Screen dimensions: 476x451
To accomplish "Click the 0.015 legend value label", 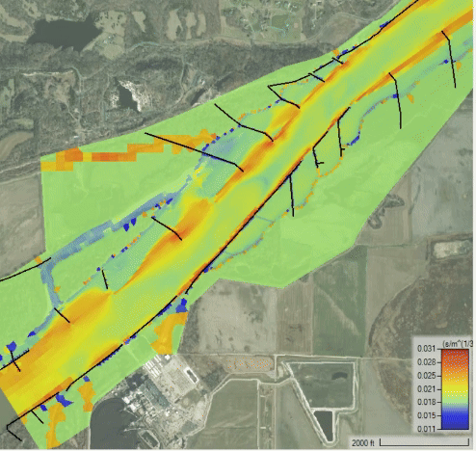I will click(x=426, y=415).
